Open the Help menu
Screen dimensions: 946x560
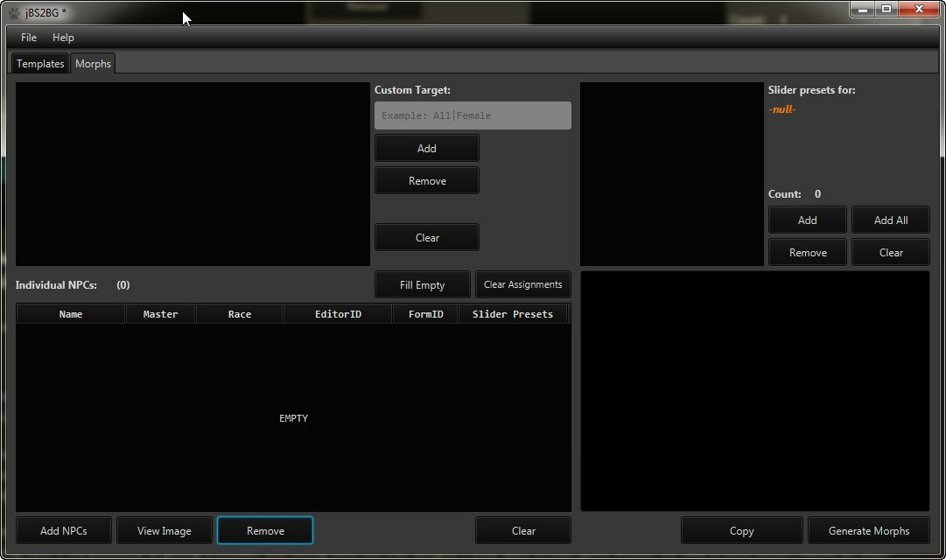pos(63,38)
